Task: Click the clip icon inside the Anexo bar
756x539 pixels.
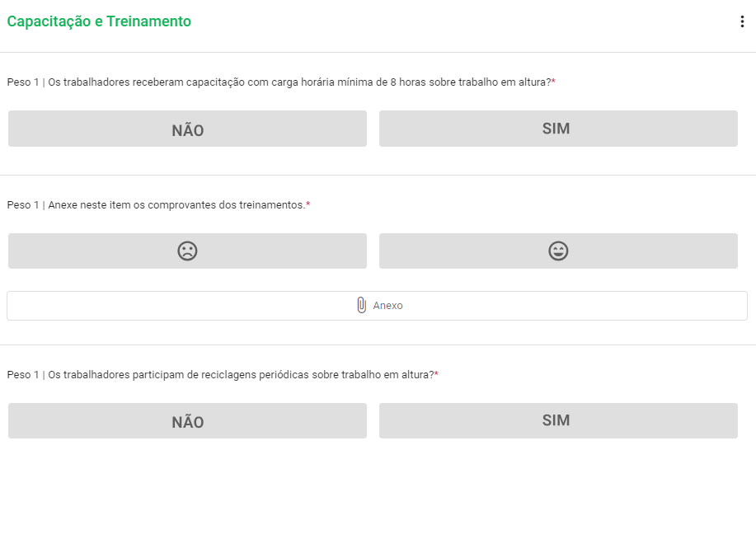Action: point(361,305)
